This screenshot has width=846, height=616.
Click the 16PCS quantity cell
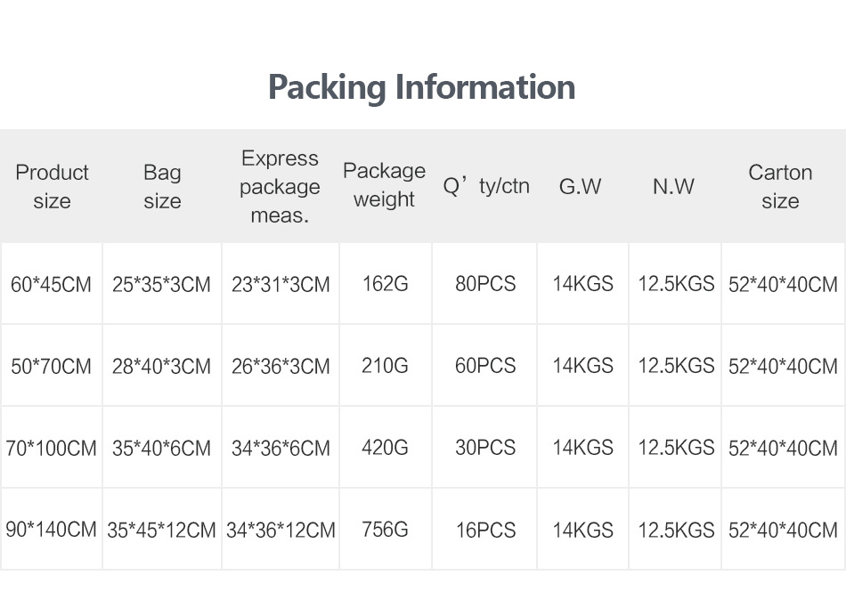coord(485,530)
